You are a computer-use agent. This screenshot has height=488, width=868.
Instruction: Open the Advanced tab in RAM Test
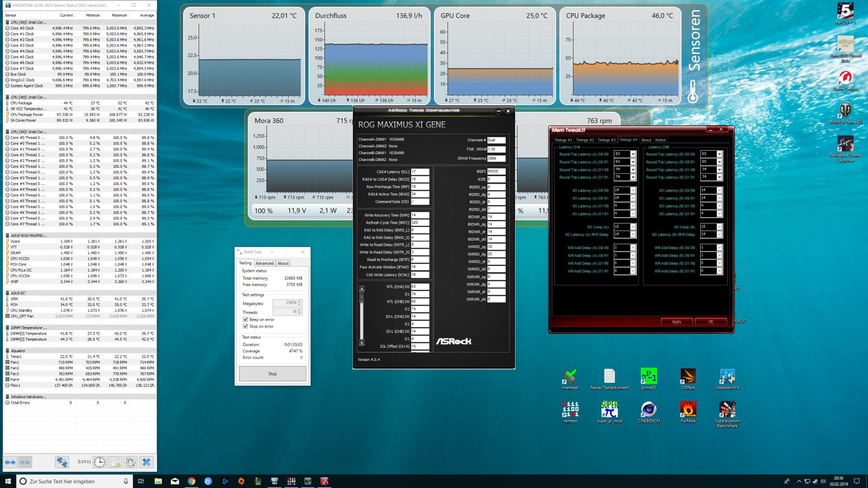[264, 263]
